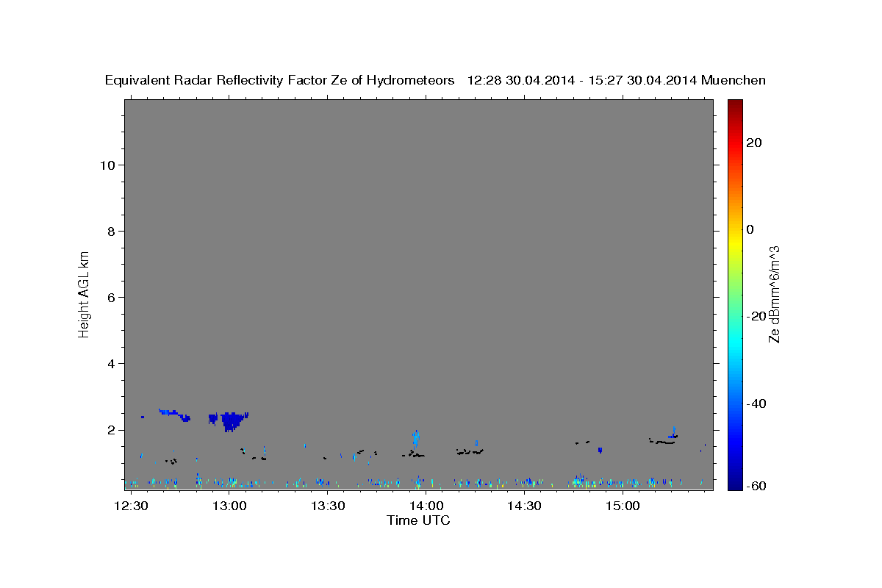Screen dimensions: 882x588
Task: Click the 'Height AGL km' axis label
Action: pos(84,293)
